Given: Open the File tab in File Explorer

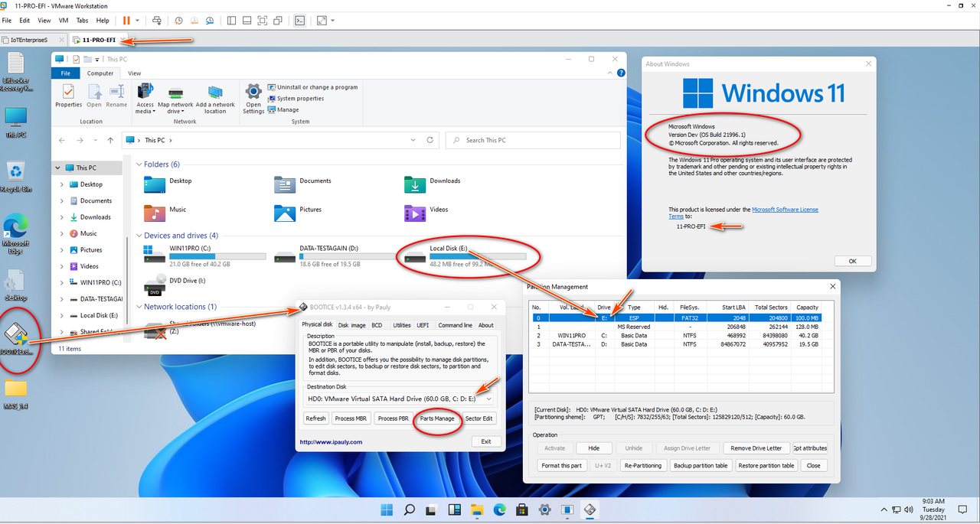Looking at the screenshot, I should coord(66,73).
